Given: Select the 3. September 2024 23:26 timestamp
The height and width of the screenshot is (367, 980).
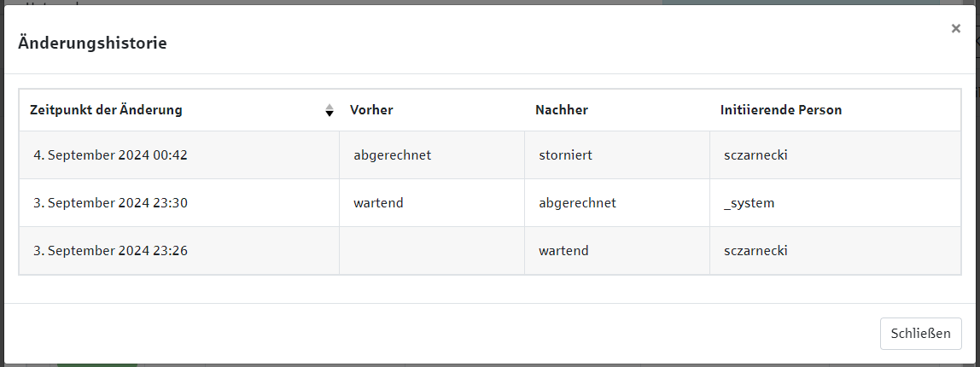Looking at the screenshot, I should (111, 251).
